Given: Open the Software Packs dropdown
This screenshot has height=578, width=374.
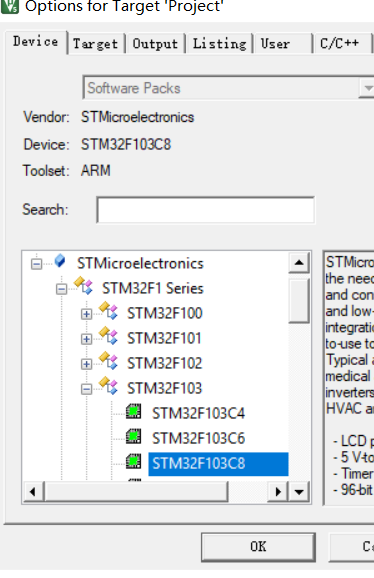Looking at the screenshot, I should pos(367,88).
